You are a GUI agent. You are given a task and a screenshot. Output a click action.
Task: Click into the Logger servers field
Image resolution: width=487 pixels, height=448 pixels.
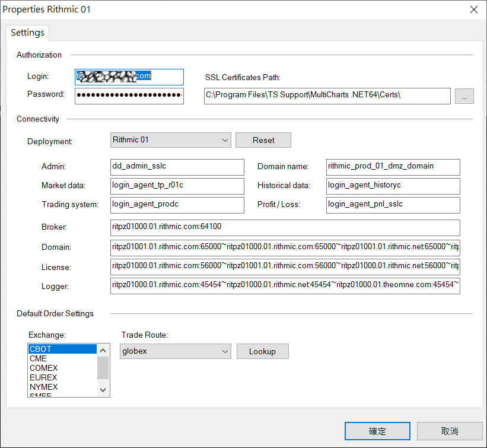[x=285, y=286]
